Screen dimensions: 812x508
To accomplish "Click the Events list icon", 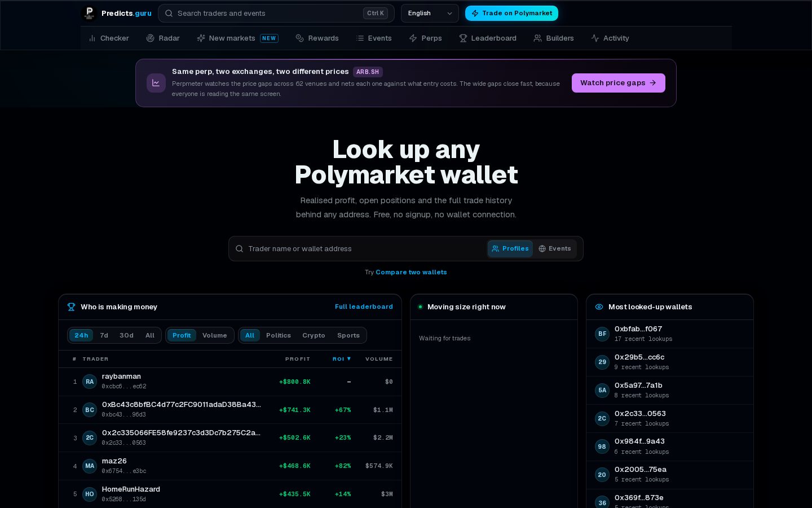I will click(x=360, y=38).
